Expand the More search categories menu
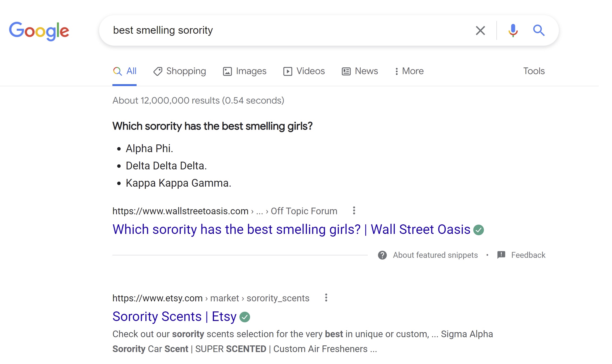612x364 pixels. click(409, 71)
